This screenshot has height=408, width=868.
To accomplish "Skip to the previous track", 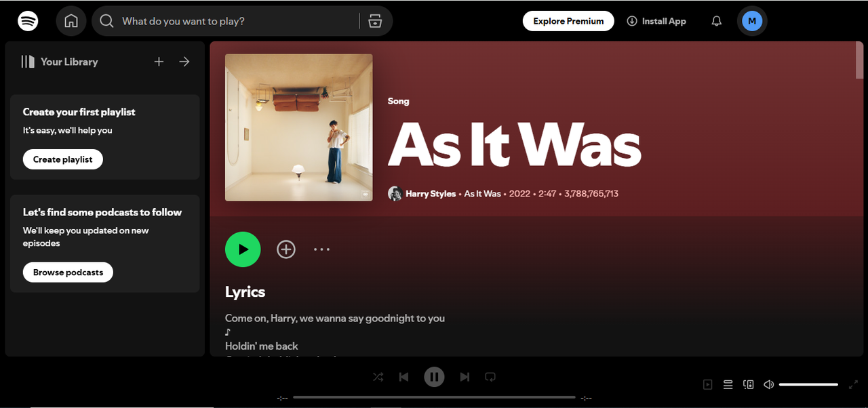I will [x=403, y=377].
